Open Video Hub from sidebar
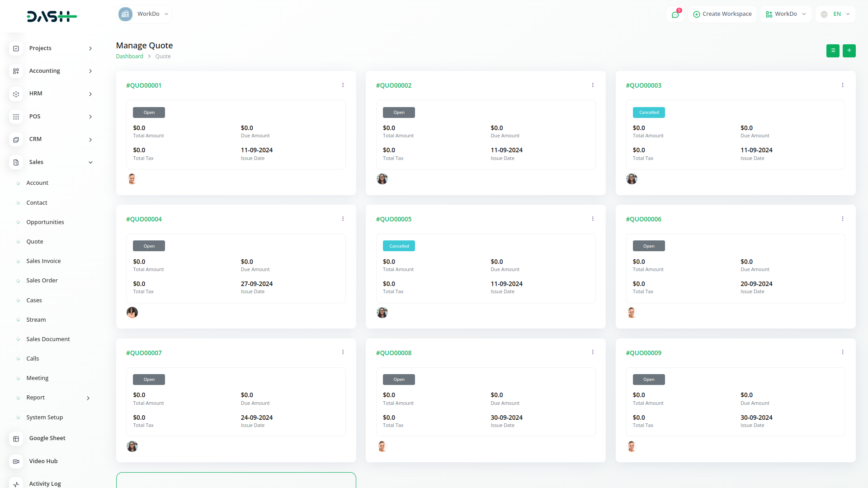The image size is (868, 488). [43, 461]
